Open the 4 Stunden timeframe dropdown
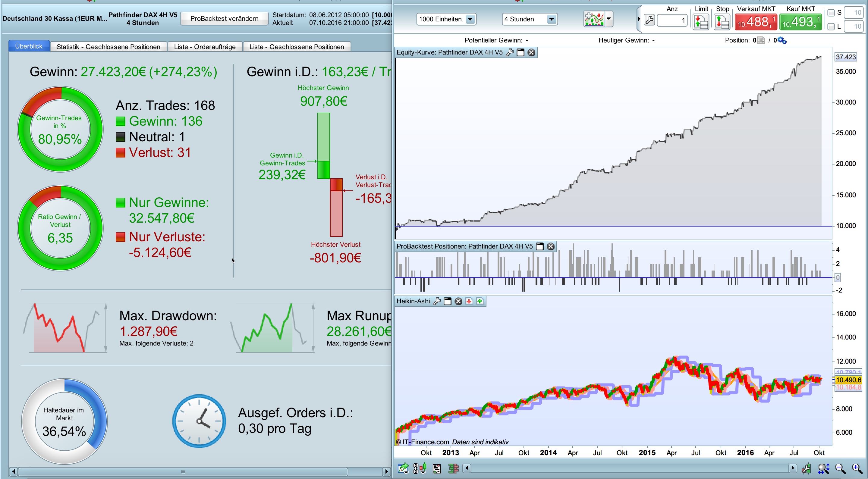This screenshot has height=479, width=868. click(551, 19)
